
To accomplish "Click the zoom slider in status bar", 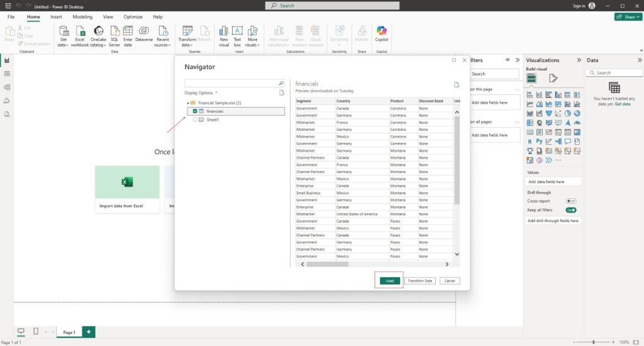I will click(594, 342).
